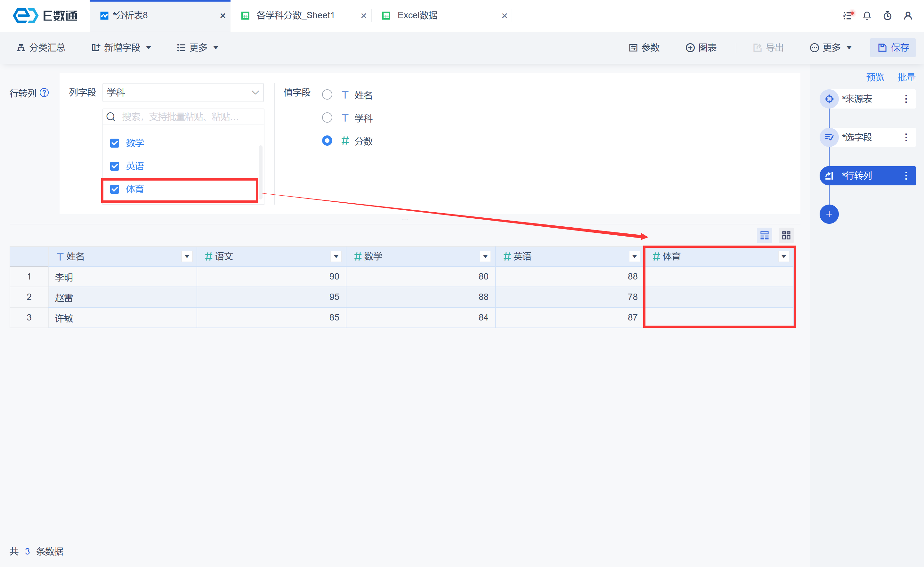Screen dimensions: 924x567
Task: Switch to the 各学科分数_Sheet1 tab
Action: point(295,15)
